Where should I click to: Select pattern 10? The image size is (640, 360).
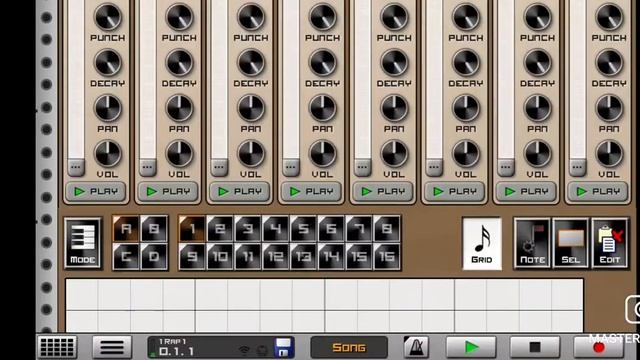tap(220, 257)
